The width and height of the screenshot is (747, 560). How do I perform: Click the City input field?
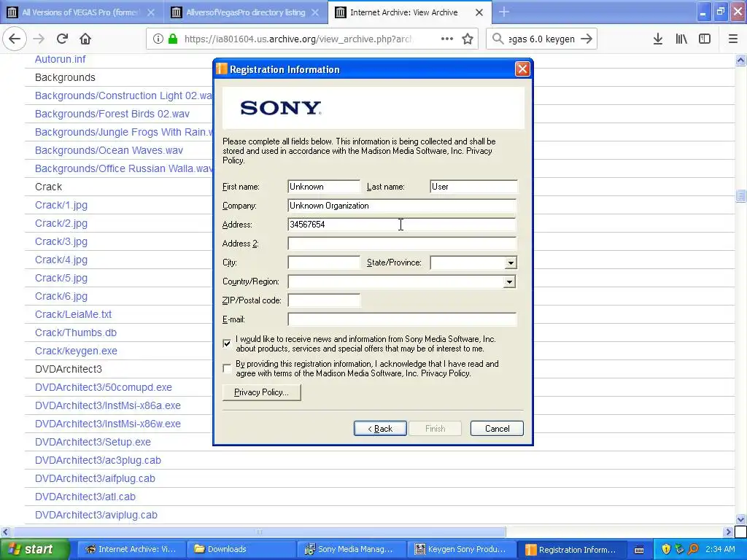[324, 262]
